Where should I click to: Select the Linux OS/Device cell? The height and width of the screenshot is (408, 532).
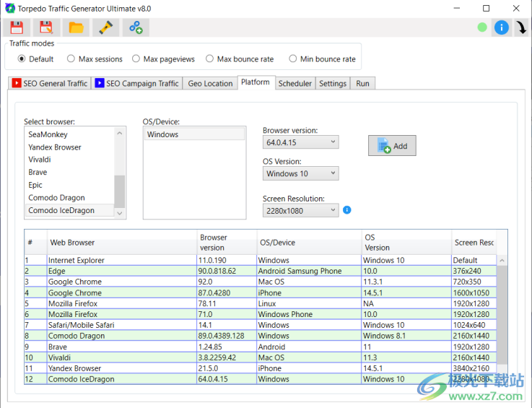point(309,303)
